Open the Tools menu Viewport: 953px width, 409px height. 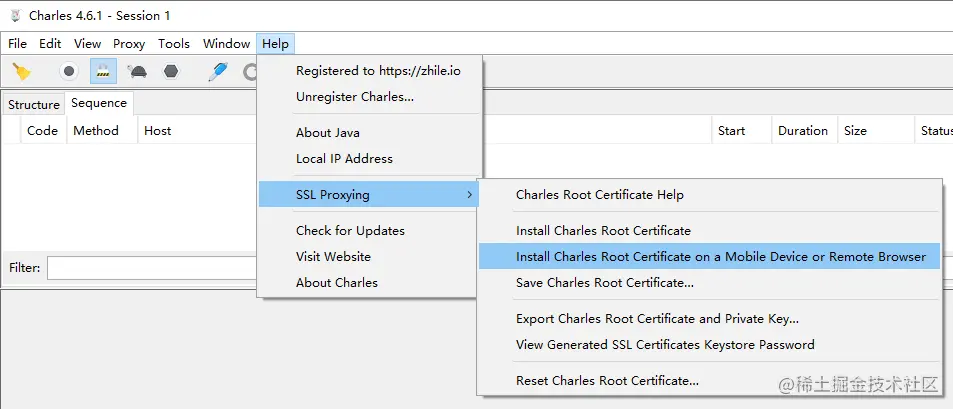click(x=174, y=43)
